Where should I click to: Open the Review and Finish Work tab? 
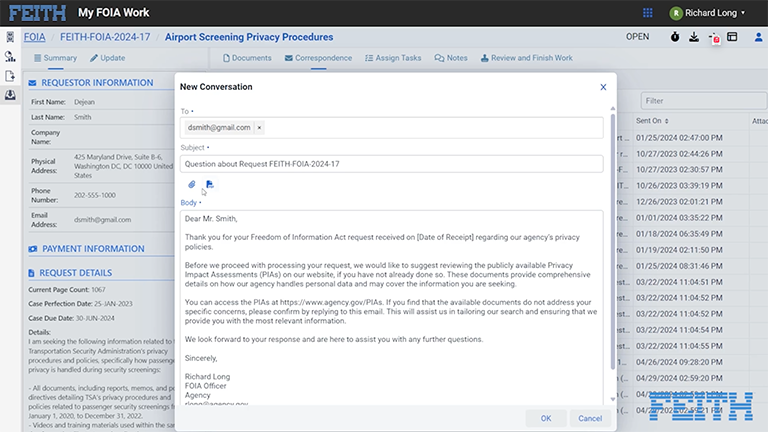(527, 58)
